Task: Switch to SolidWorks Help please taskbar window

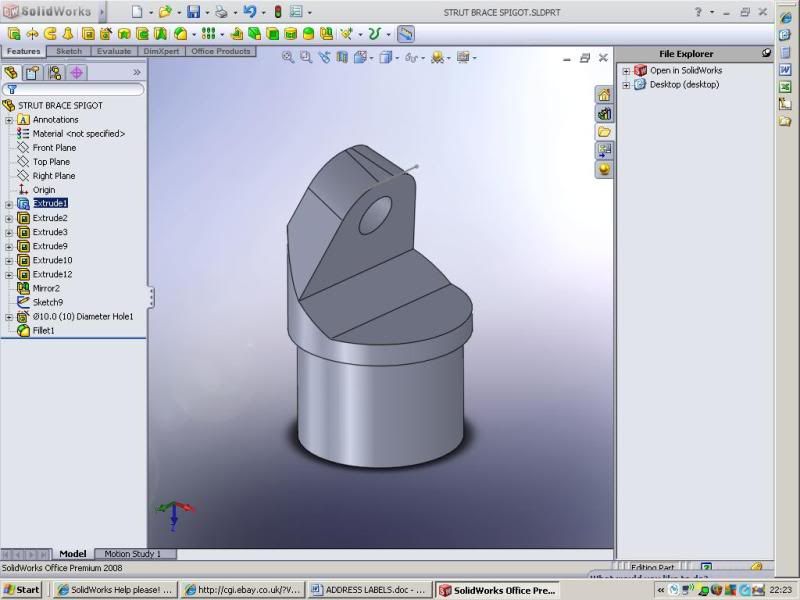Action: click(x=116, y=590)
